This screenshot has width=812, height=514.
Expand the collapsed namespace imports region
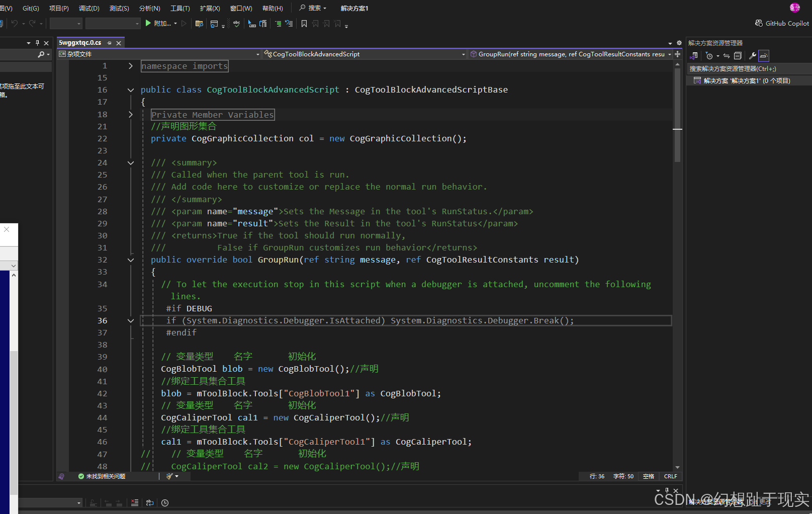[130, 66]
